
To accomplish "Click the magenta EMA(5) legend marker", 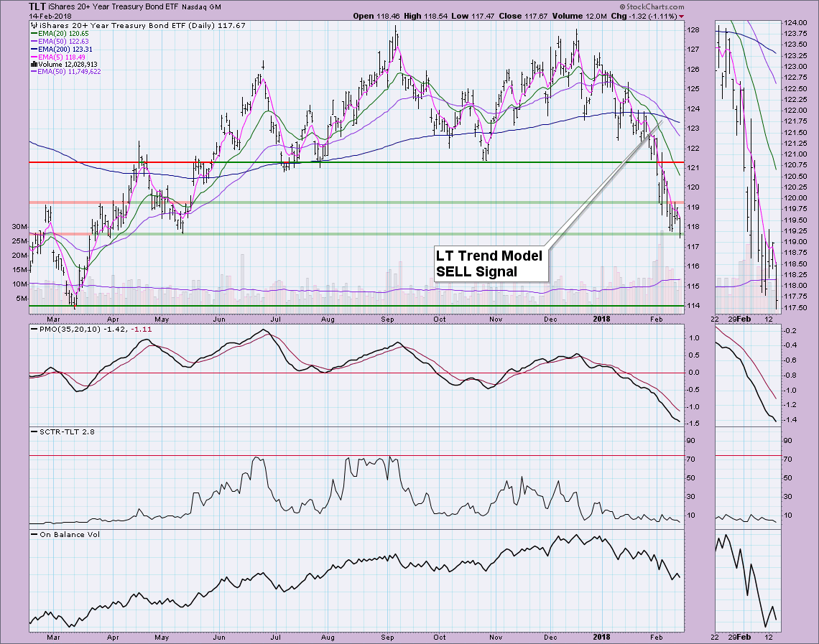I will [x=34, y=57].
